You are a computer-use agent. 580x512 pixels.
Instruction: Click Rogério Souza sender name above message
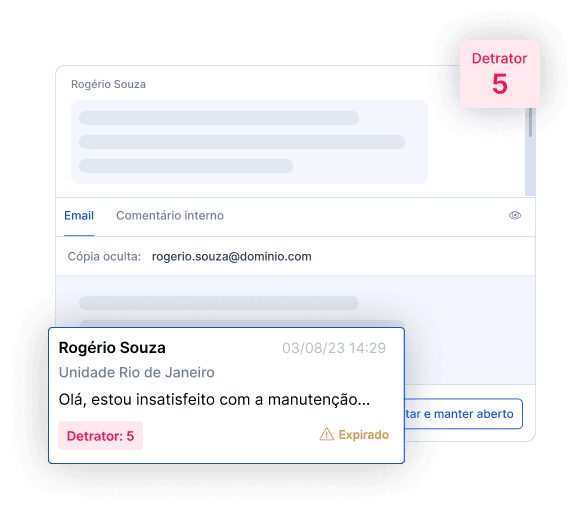point(108,84)
